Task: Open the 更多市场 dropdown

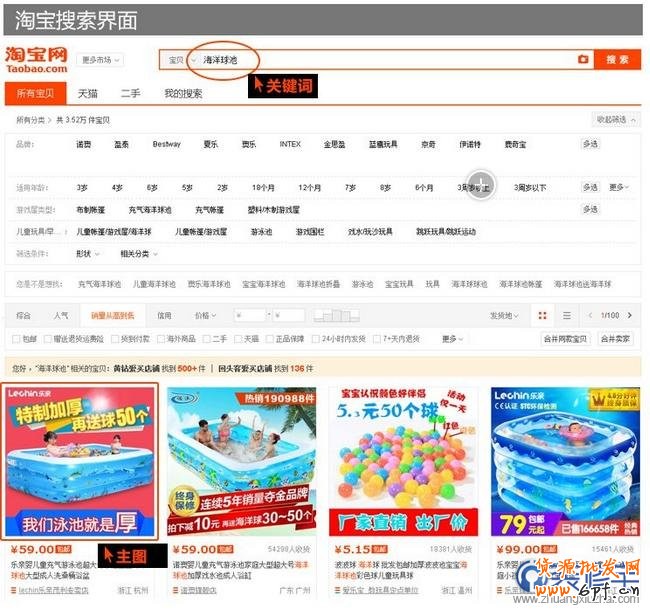Action: (x=101, y=60)
